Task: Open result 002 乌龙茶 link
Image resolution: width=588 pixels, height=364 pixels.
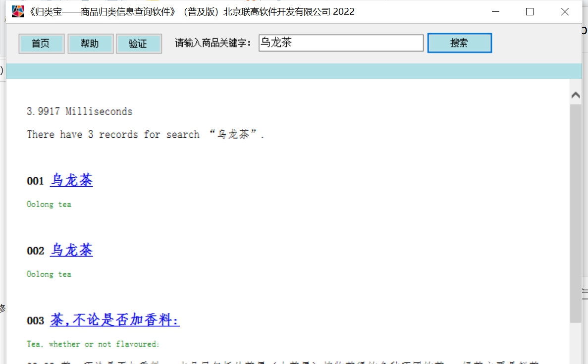Action: coord(71,250)
